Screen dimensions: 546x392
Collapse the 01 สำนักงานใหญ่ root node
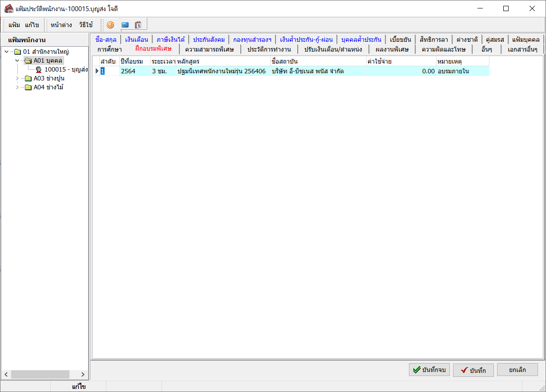pyautogui.click(x=6, y=52)
